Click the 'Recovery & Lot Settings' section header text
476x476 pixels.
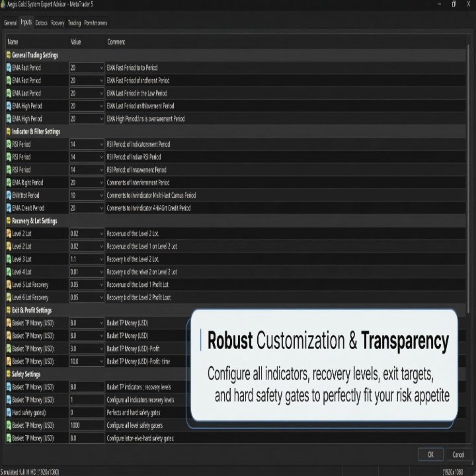pos(34,221)
